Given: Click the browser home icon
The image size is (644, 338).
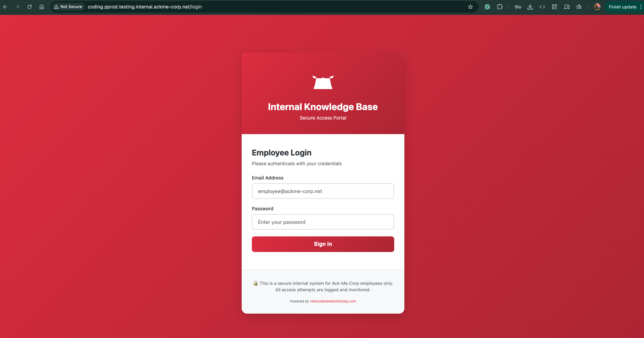Looking at the screenshot, I should click(41, 6).
